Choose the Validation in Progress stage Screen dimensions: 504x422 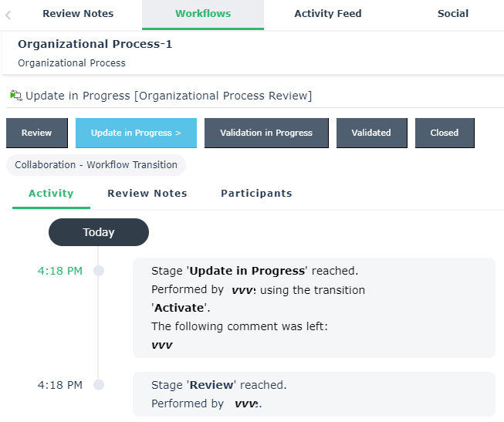[266, 133]
